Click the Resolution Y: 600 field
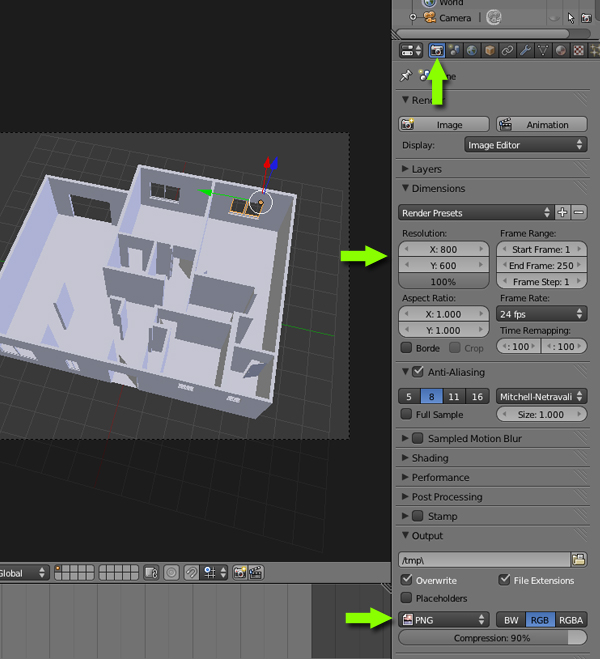Image resolution: width=600 pixels, height=659 pixels. [x=444, y=266]
